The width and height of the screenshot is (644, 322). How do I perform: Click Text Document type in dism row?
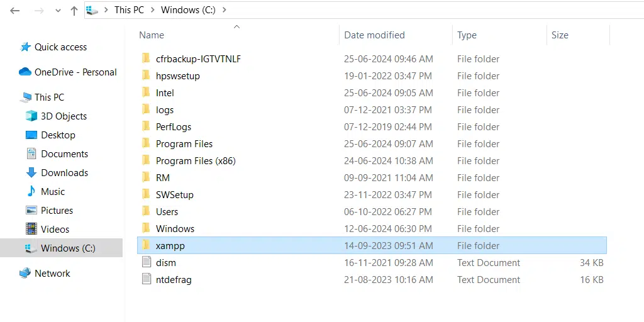(x=489, y=263)
